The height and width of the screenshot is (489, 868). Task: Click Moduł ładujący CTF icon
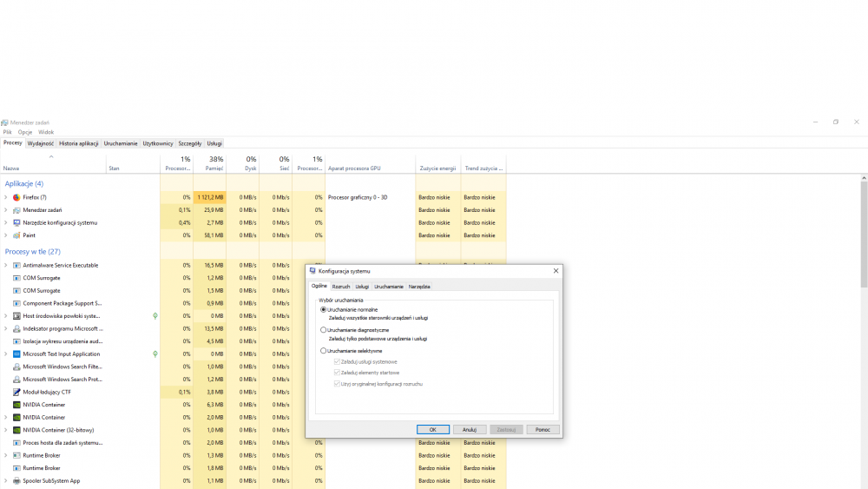[x=16, y=392]
